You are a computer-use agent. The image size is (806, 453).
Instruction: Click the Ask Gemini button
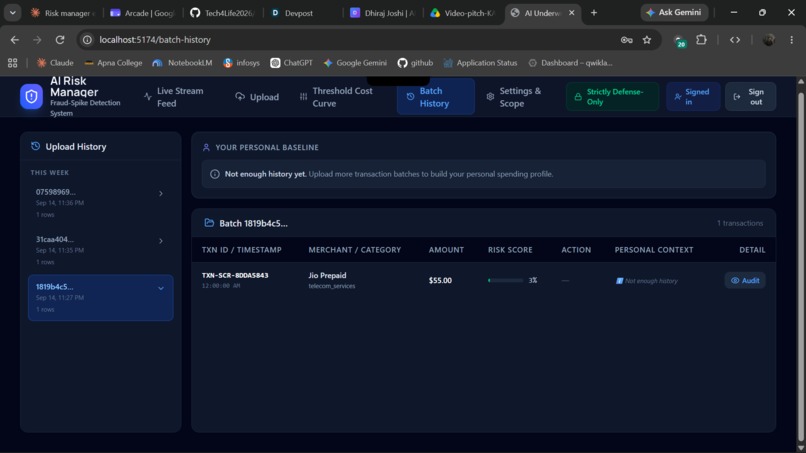[x=674, y=12]
